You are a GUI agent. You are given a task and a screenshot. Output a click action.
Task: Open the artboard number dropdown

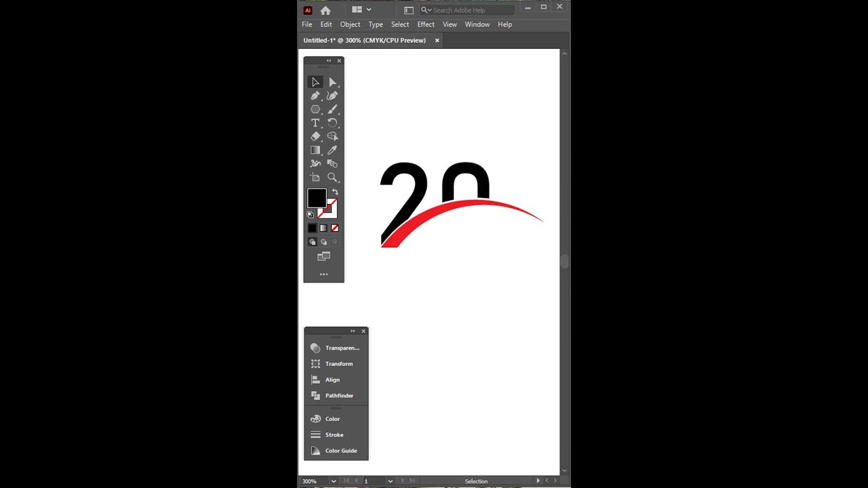pyautogui.click(x=390, y=481)
